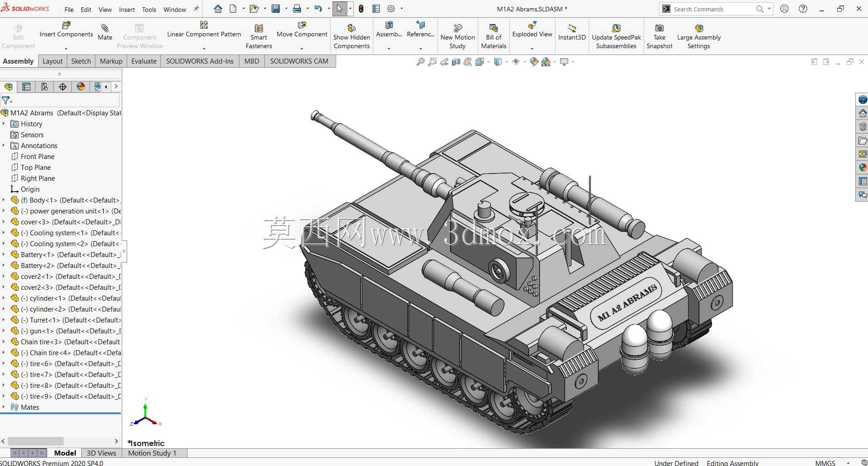Open Appearances tab in task pane
The height and width of the screenshot is (466, 868).
(x=863, y=167)
